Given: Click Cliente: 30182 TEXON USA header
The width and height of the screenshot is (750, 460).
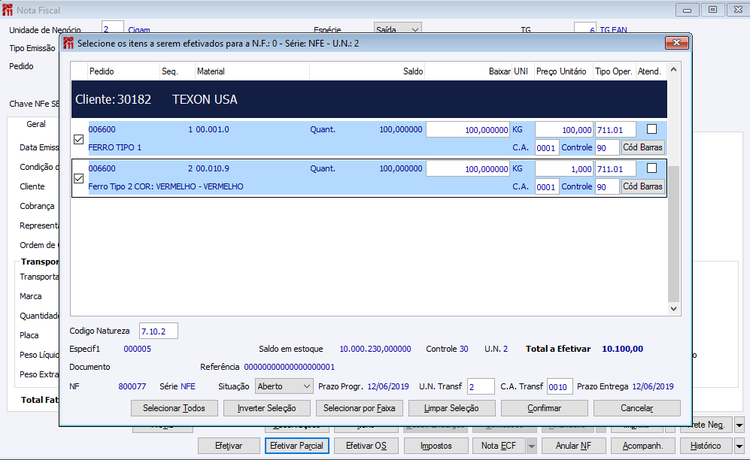Looking at the screenshot, I should 369,99.
